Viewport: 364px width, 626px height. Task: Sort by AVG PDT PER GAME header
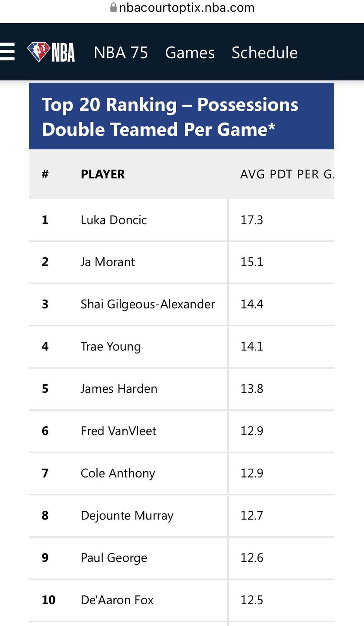(x=286, y=174)
